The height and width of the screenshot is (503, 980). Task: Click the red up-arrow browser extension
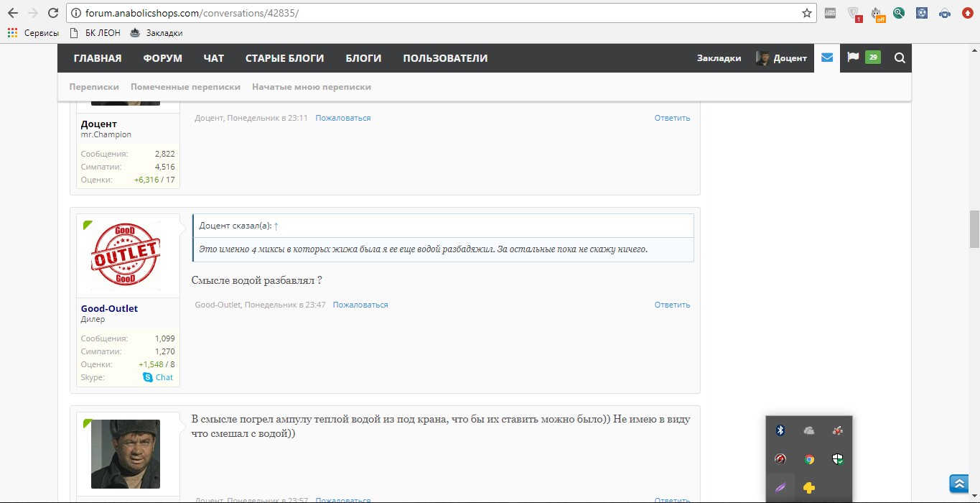click(x=967, y=13)
